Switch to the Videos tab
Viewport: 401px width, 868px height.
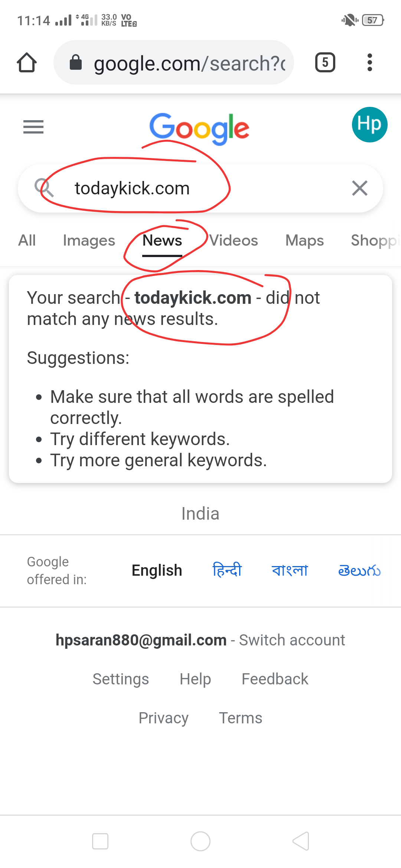[x=234, y=240]
